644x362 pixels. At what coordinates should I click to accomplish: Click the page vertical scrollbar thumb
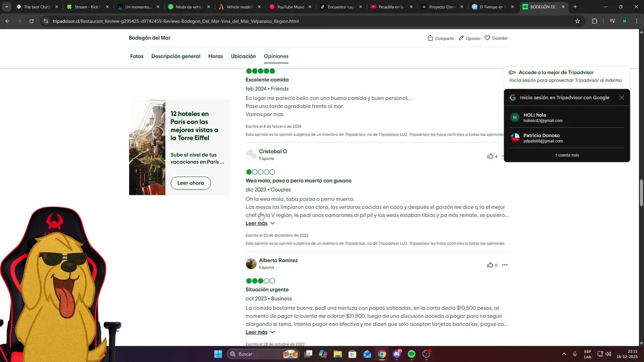pyautogui.click(x=641, y=192)
